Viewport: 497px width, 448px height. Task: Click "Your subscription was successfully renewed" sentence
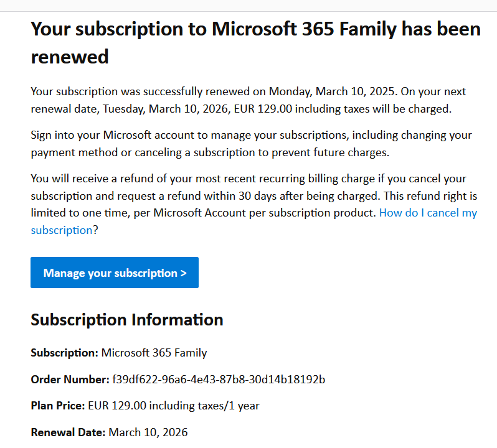tap(131, 91)
